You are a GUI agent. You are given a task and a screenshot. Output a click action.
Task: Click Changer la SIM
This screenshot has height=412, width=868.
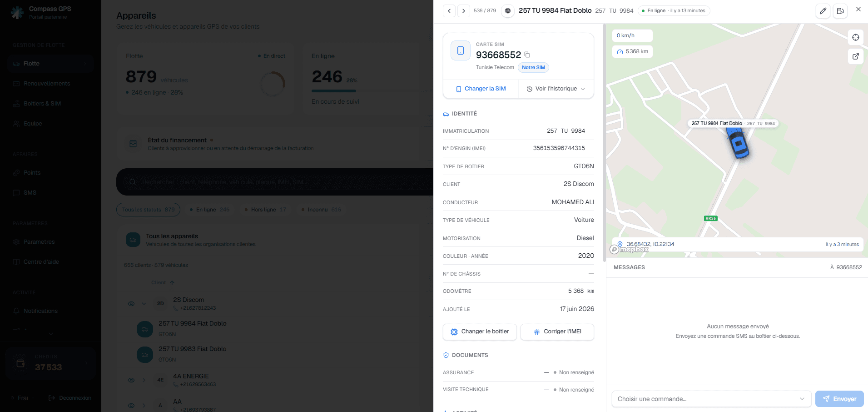[x=481, y=89]
